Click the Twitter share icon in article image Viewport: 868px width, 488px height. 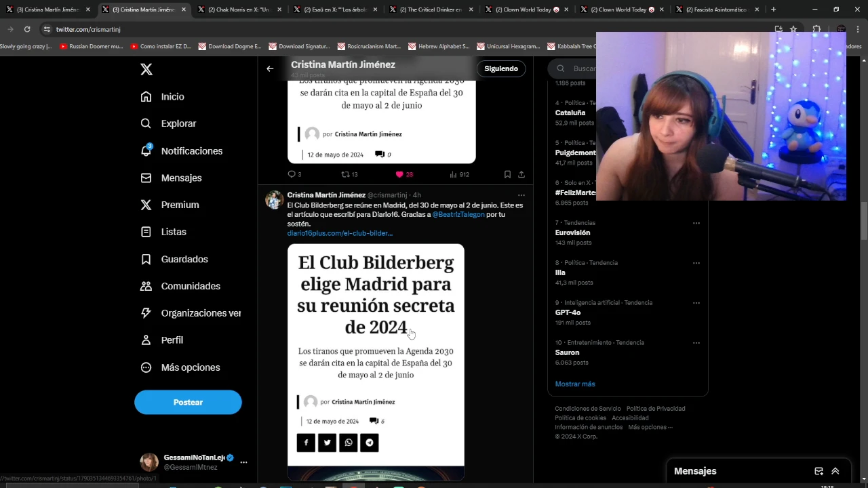tap(327, 443)
